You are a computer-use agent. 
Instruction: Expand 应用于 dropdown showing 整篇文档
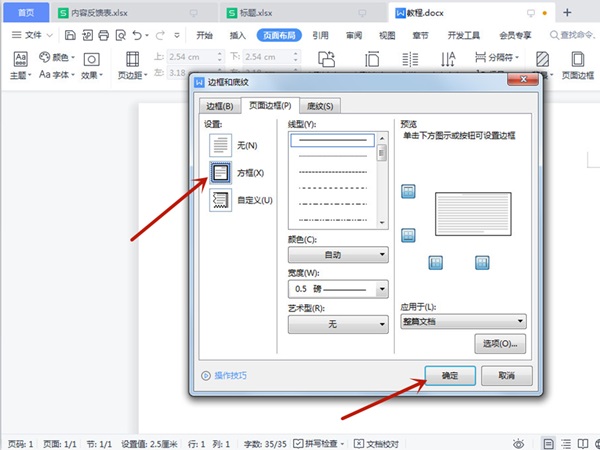(x=462, y=321)
